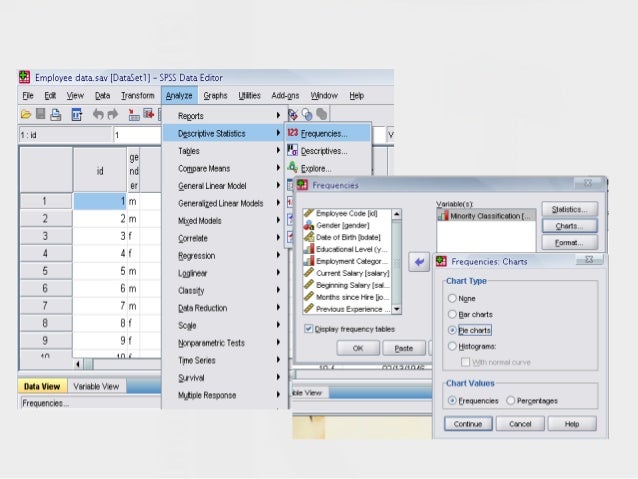Click the blue circles toolbar icon
This screenshot has width=638, height=479.
307,115
